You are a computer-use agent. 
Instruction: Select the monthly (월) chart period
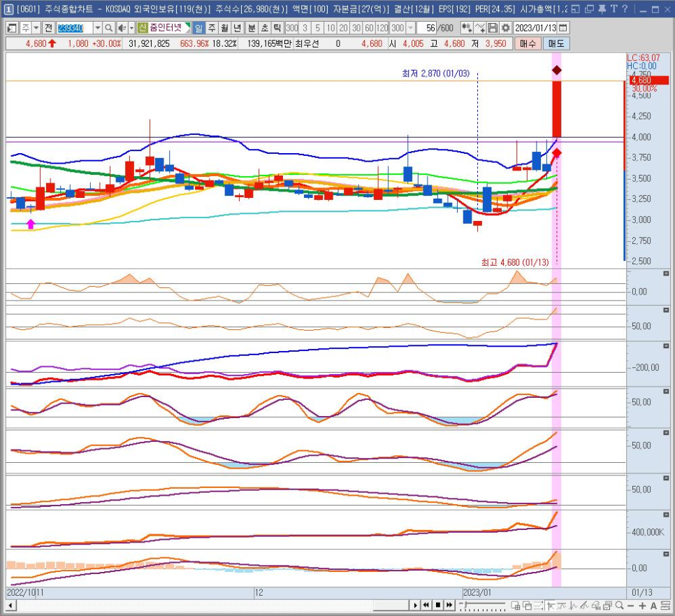(225, 28)
